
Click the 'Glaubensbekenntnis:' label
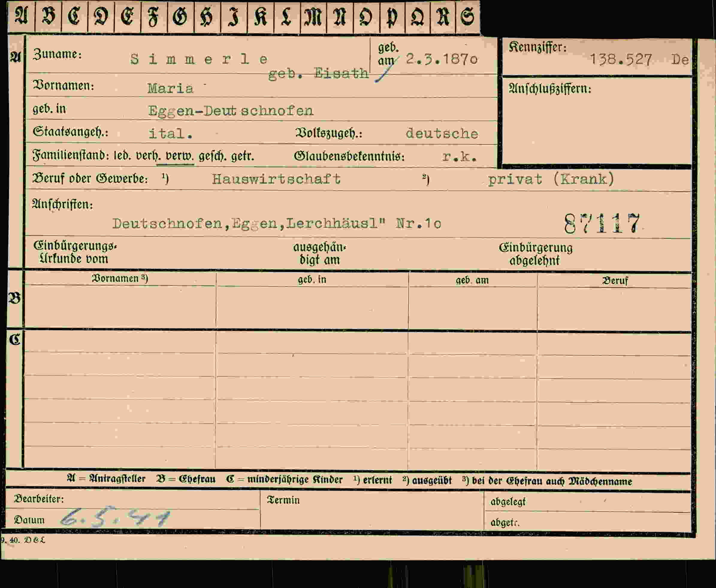point(349,156)
